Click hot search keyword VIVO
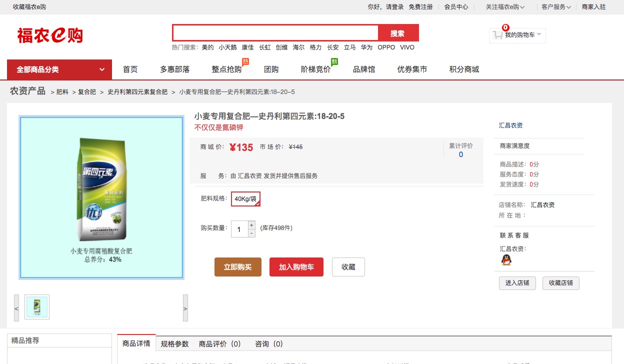Image resolution: width=624 pixels, height=364 pixels. [x=407, y=47]
